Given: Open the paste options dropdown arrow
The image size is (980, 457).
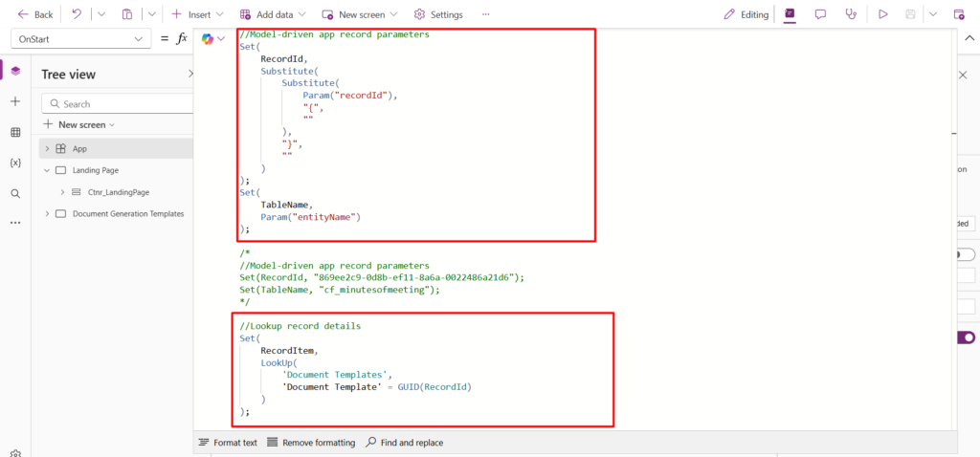Looking at the screenshot, I should pos(152,14).
